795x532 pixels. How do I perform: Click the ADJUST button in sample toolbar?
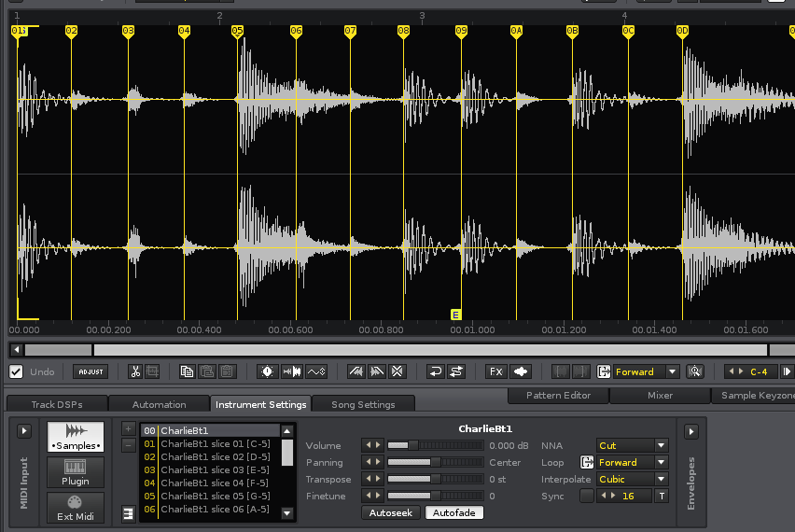coord(91,371)
